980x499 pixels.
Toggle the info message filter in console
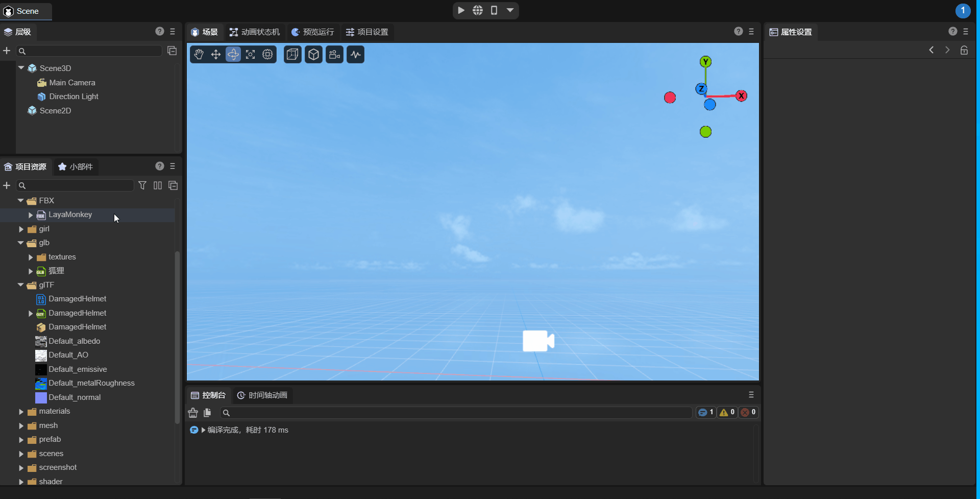706,412
